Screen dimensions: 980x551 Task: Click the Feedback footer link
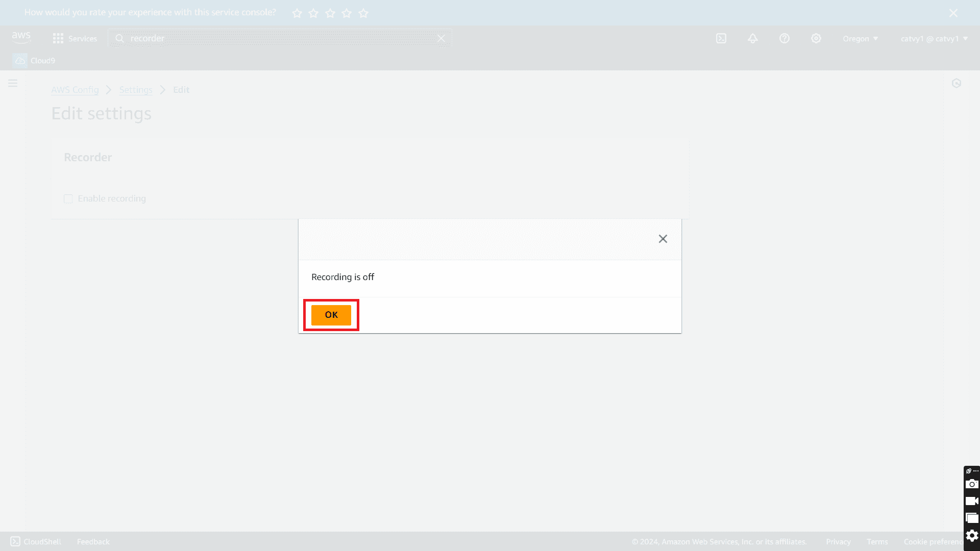click(93, 542)
